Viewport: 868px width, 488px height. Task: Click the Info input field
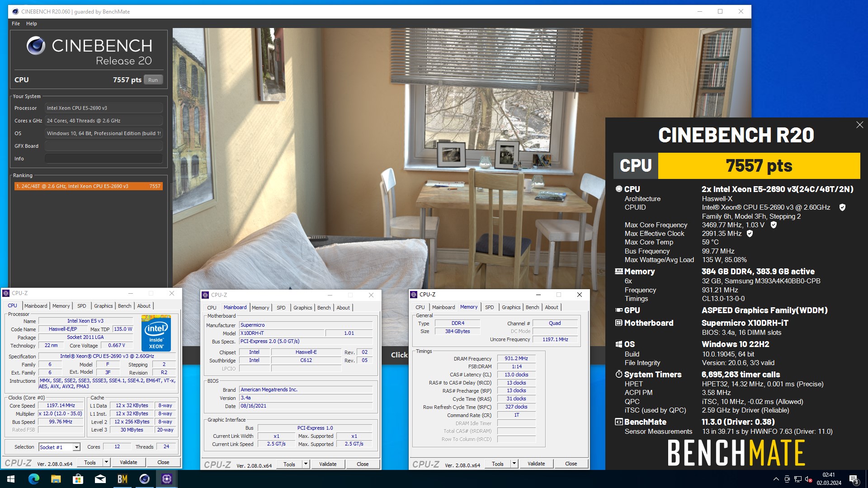[x=104, y=159]
